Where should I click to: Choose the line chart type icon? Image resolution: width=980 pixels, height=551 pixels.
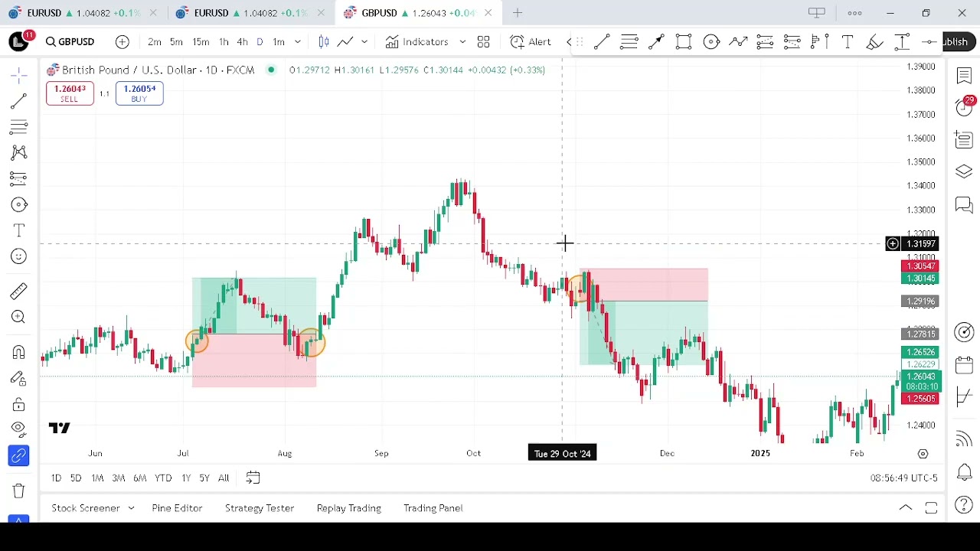pyautogui.click(x=345, y=42)
